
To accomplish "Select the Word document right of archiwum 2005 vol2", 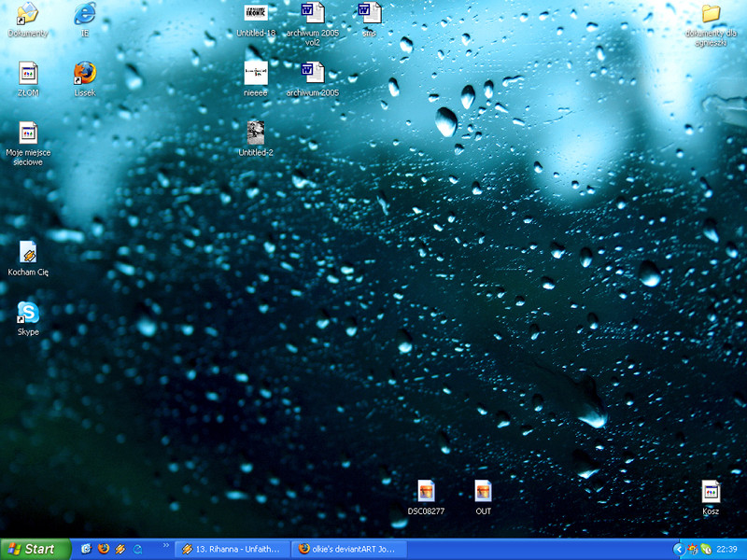I will pos(370,20).
